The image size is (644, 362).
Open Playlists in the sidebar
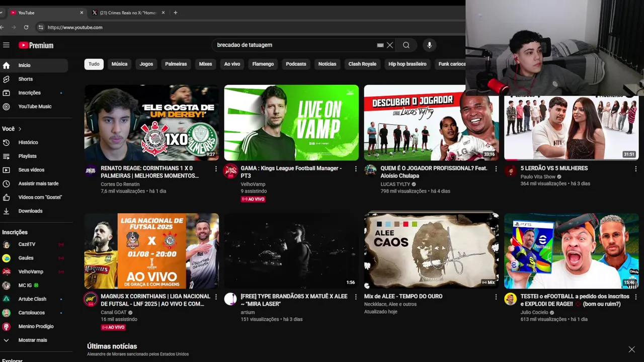34,156
